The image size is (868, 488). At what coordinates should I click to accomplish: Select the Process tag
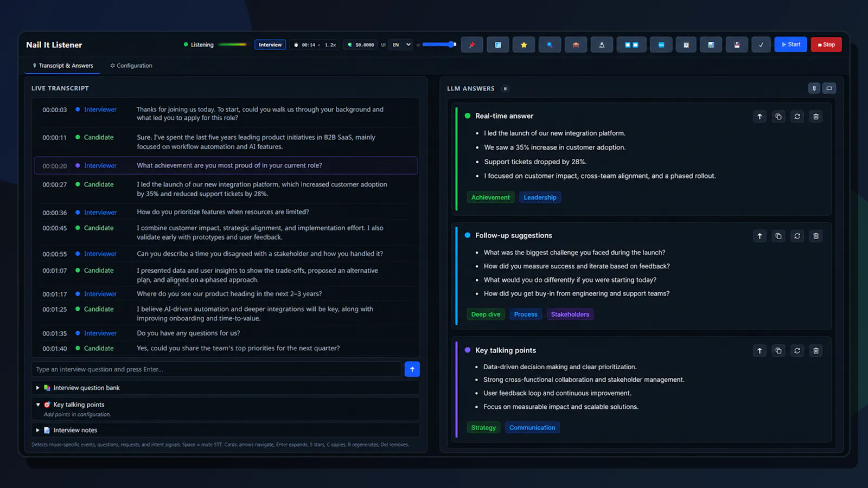click(x=526, y=314)
